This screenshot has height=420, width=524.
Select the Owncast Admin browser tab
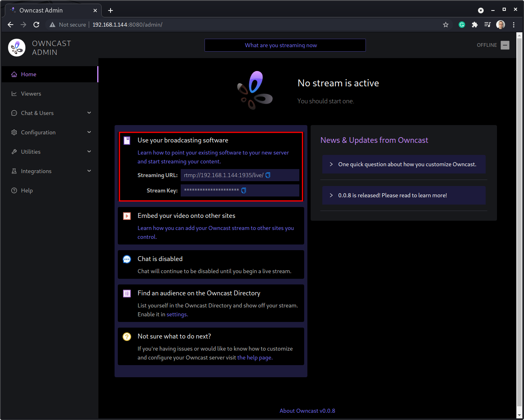pos(53,10)
